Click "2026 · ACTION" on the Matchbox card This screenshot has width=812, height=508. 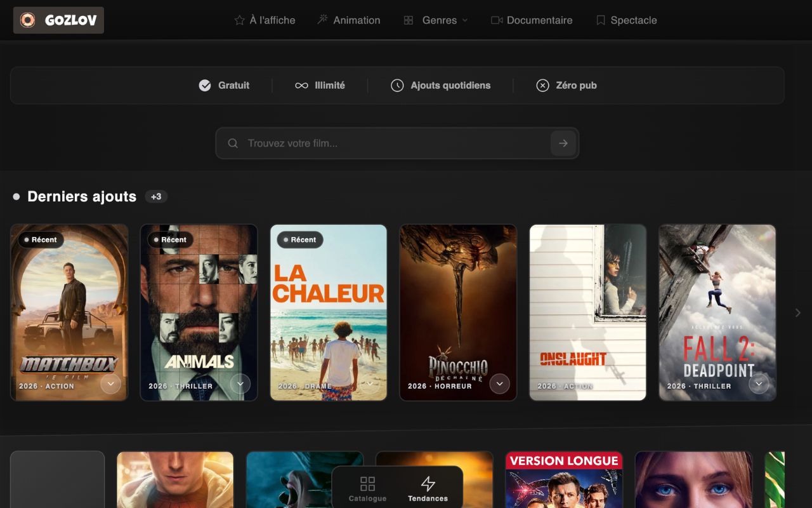[x=46, y=386]
